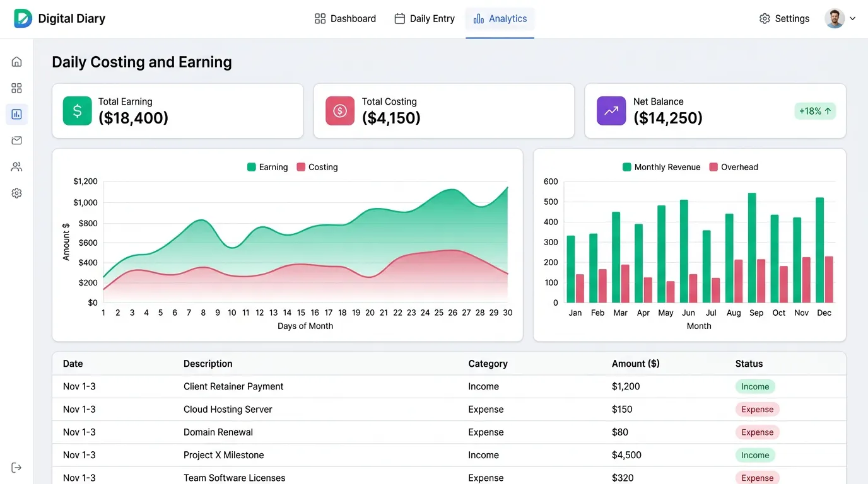The width and height of the screenshot is (868, 484).
Task: Toggle the Earning legend swatch
Action: [252, 167]
